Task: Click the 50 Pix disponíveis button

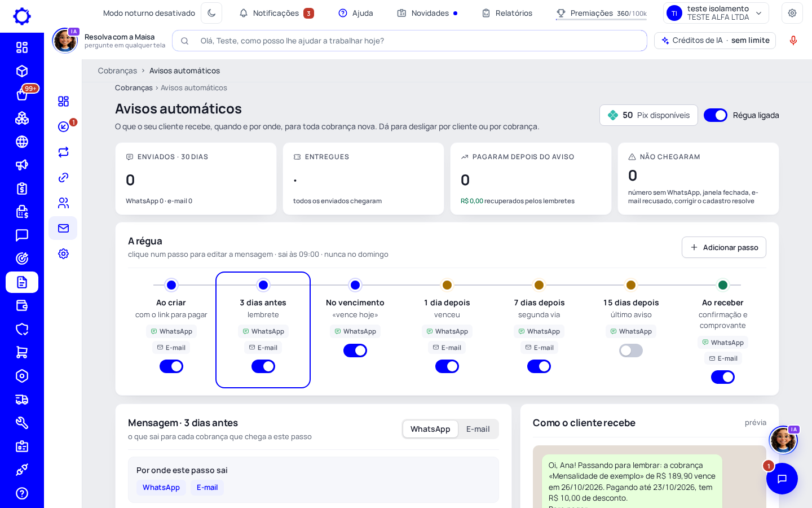Action: [x=648, y=115]
